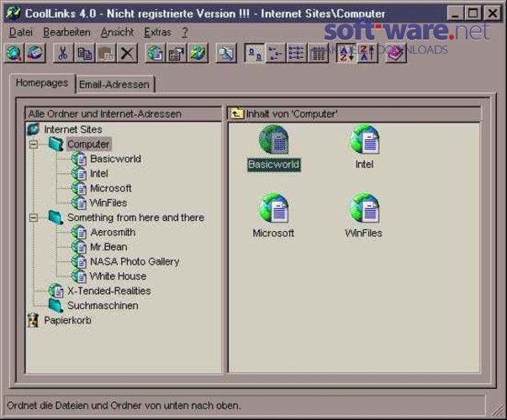Select White House in the tree
The height and width of the screenshot is (420, 507).
(118, 276)
